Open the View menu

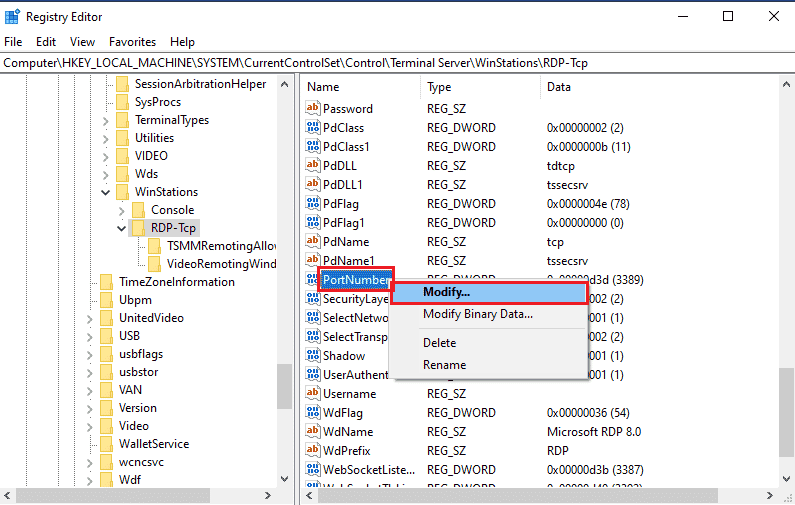click(82, 42)
